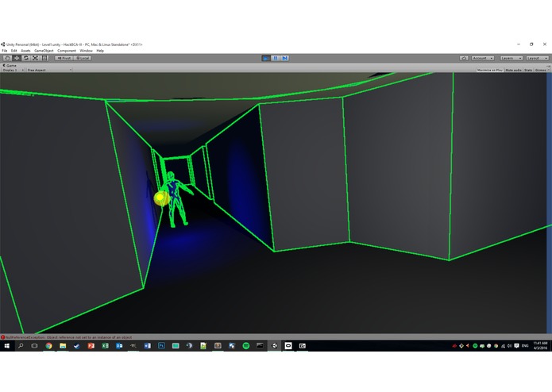The height and width of the screenshot is (392, 552).
Task: Open Unity cloud services icon
Action: (x=464, y=58)
